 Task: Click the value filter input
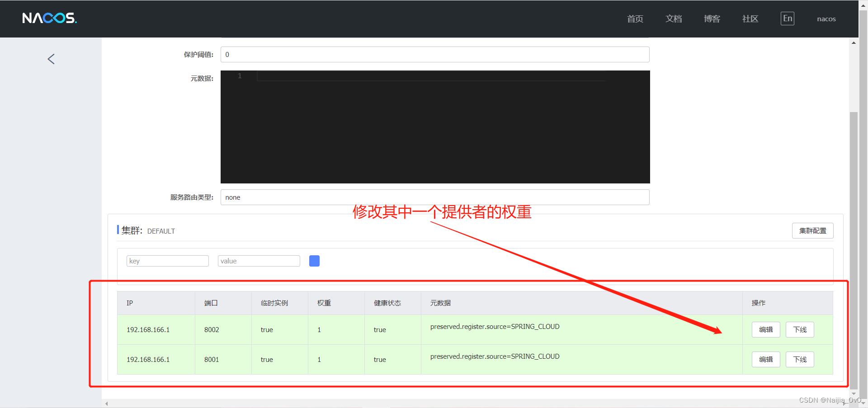coord(259,261)
